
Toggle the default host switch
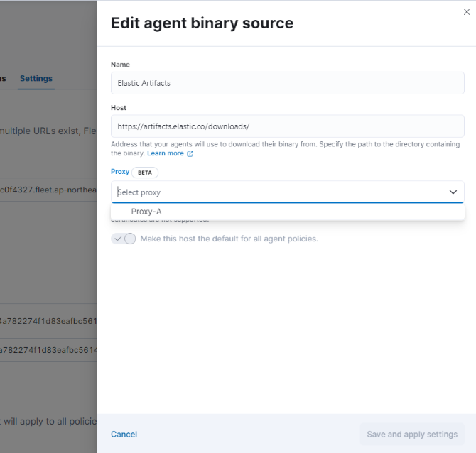(124, 239)
